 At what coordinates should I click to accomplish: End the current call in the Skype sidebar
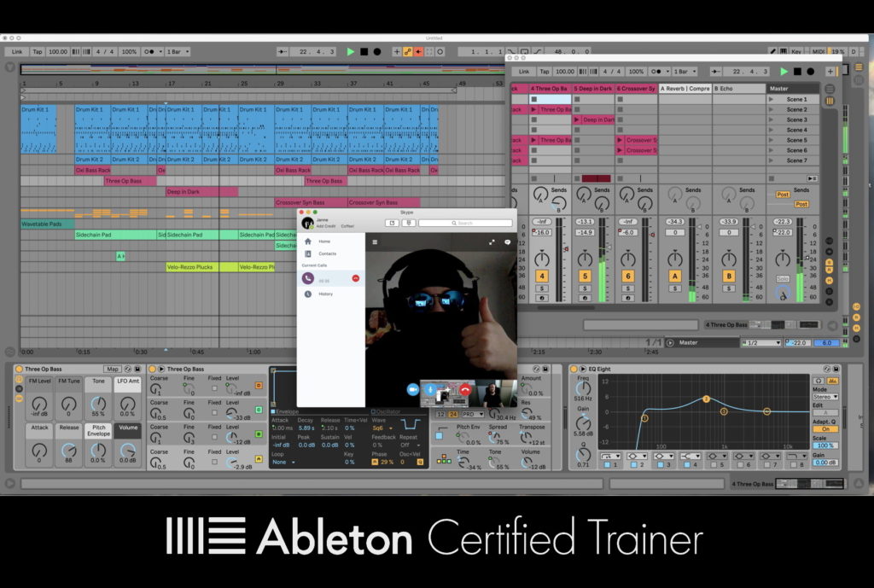tap(356, 278)
